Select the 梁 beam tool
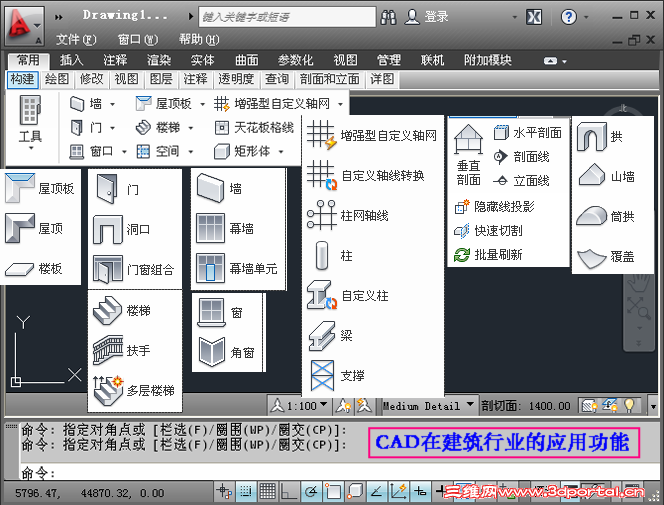This screenshot has width=664, height=505. 330,336
